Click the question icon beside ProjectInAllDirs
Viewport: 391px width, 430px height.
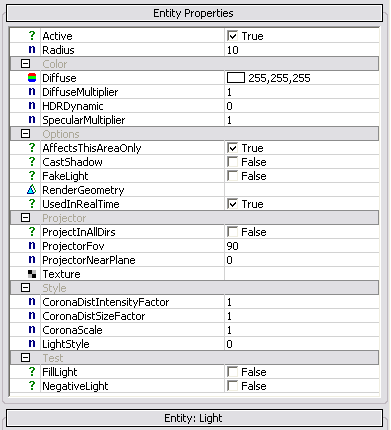[x=32, y=232]
